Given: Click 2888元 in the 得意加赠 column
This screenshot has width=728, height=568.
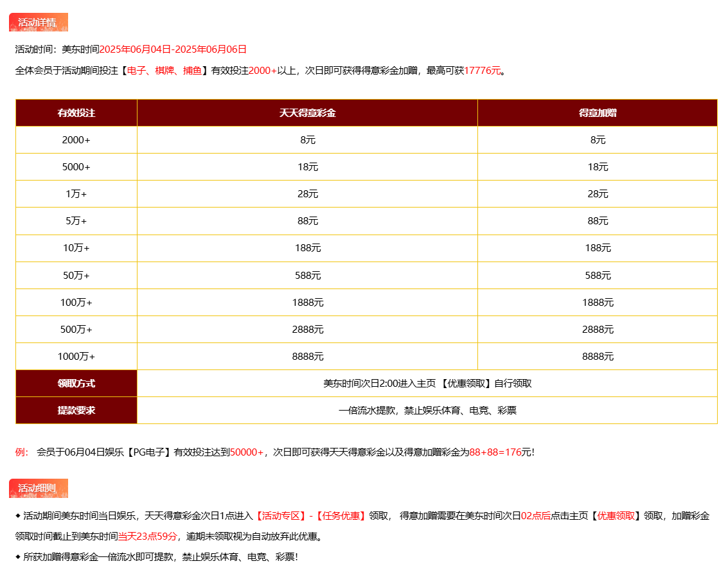Looking at the screenshot, I should [x=598, y=329].
